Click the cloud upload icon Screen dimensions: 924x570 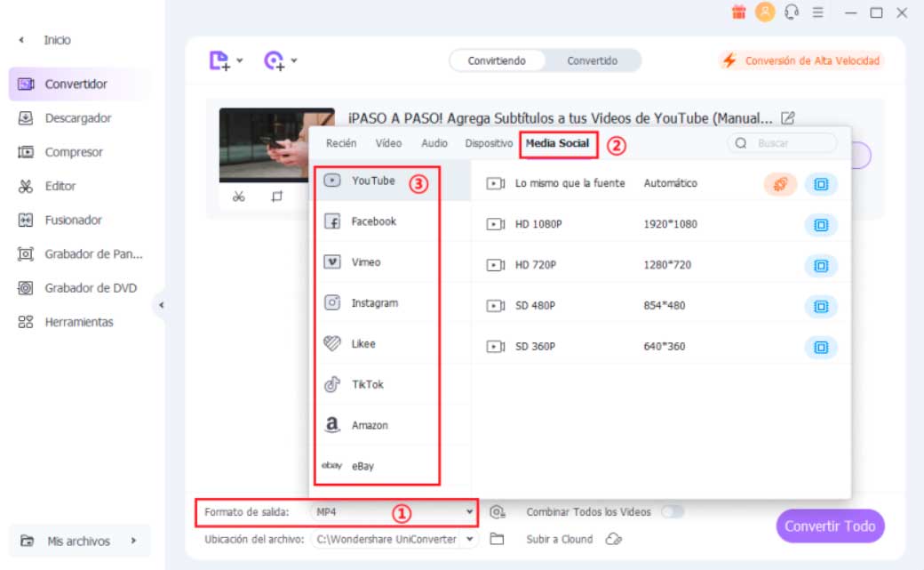pyautogui.click(x=612, y=539)
